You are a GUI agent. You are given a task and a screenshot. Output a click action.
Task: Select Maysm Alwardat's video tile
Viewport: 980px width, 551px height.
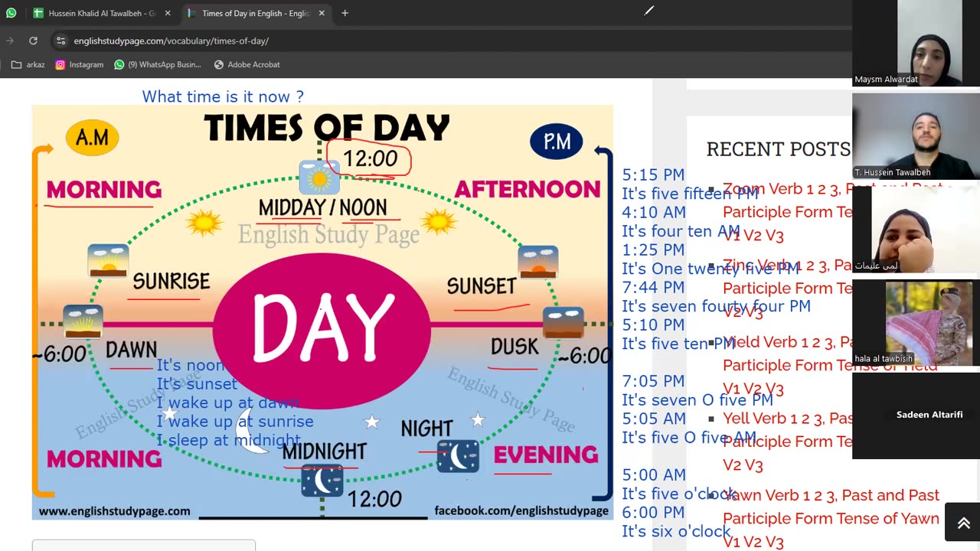point(916,43)
